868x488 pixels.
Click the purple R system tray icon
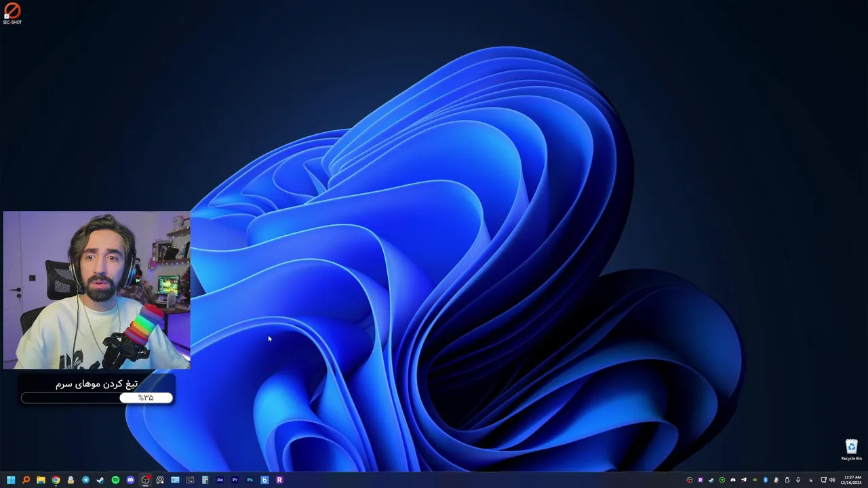[x=701, y=480]
